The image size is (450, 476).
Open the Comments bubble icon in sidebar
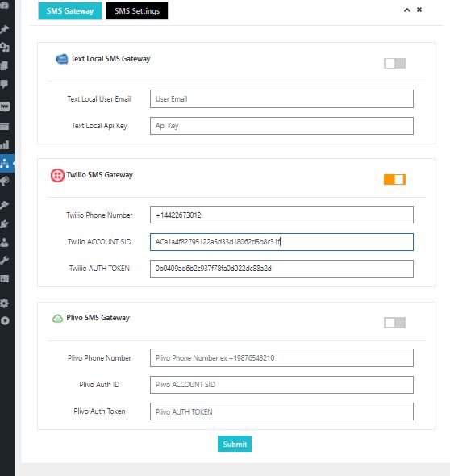tap(4, 84)
